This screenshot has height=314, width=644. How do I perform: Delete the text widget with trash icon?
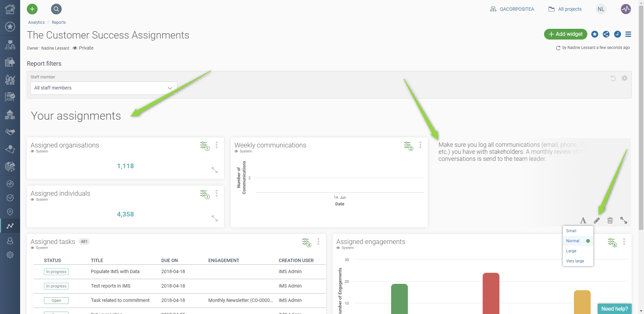coord(610,220)
